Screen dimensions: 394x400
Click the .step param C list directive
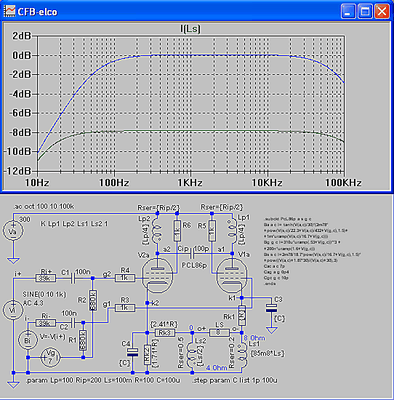(x=235, y=380)
